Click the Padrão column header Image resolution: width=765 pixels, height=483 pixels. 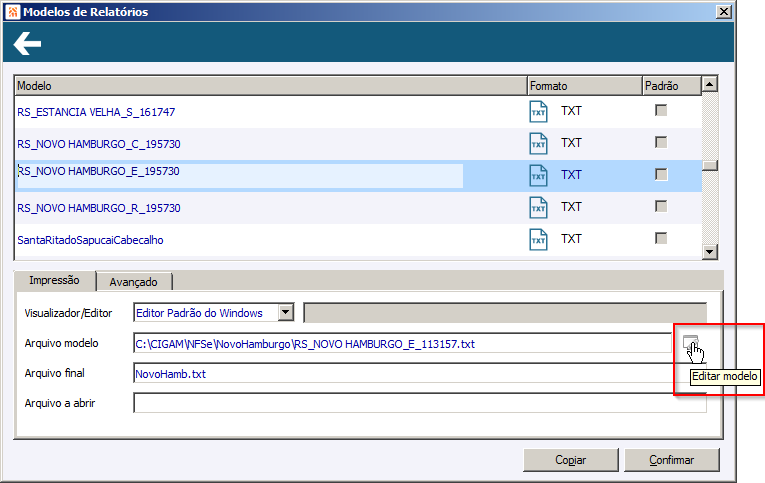coord(672,86)
